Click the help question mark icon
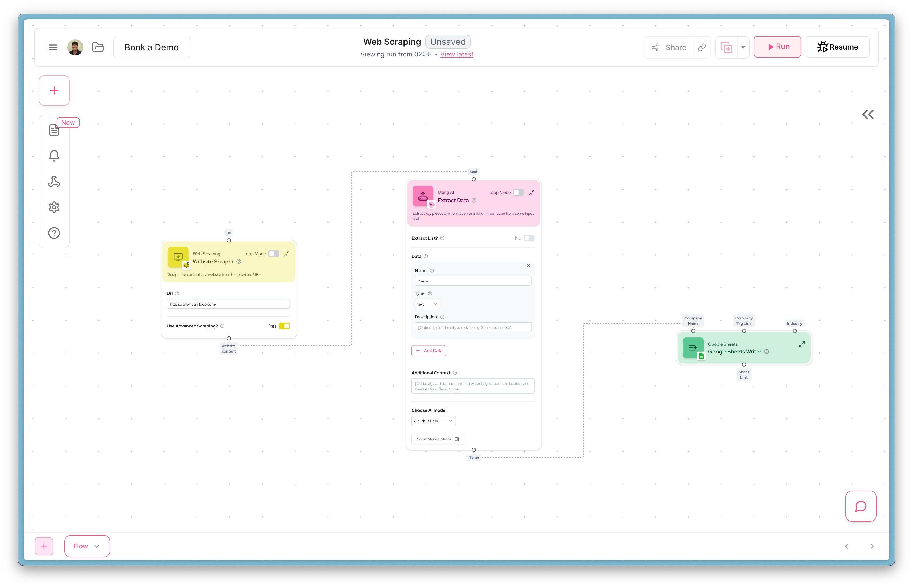This screenshot has height=588, width=913. tap(54, 233)
